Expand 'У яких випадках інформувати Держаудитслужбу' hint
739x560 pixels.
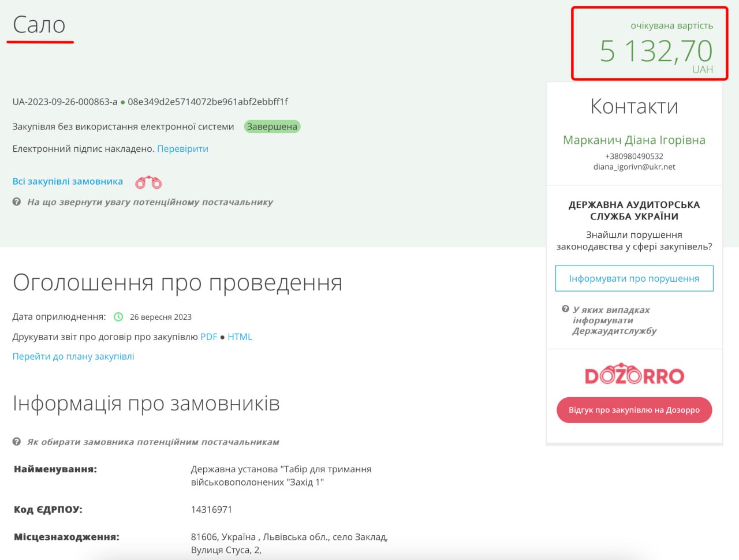tap(614, 320)
